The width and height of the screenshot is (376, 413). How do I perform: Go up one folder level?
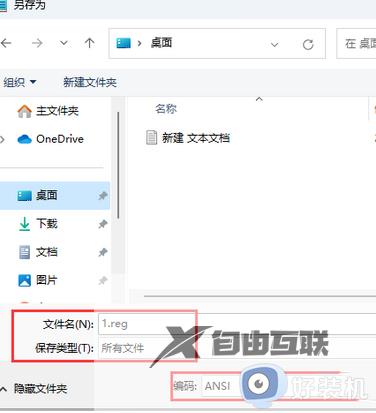pyautogui.click(x=89, y=43)
